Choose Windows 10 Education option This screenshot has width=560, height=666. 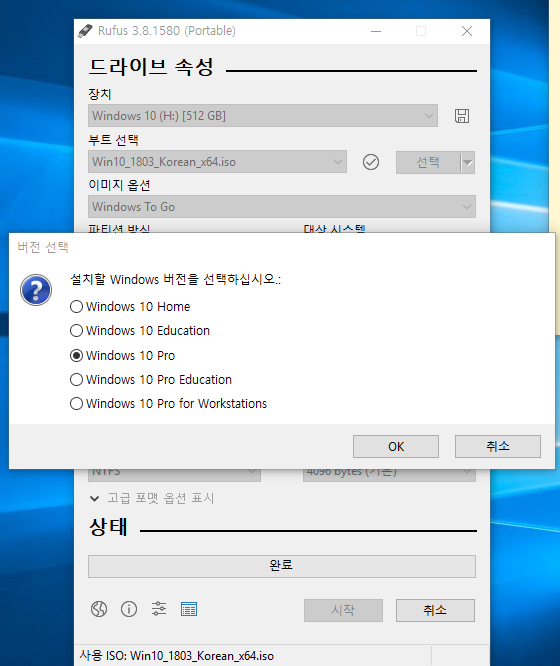tap(140, 330)
